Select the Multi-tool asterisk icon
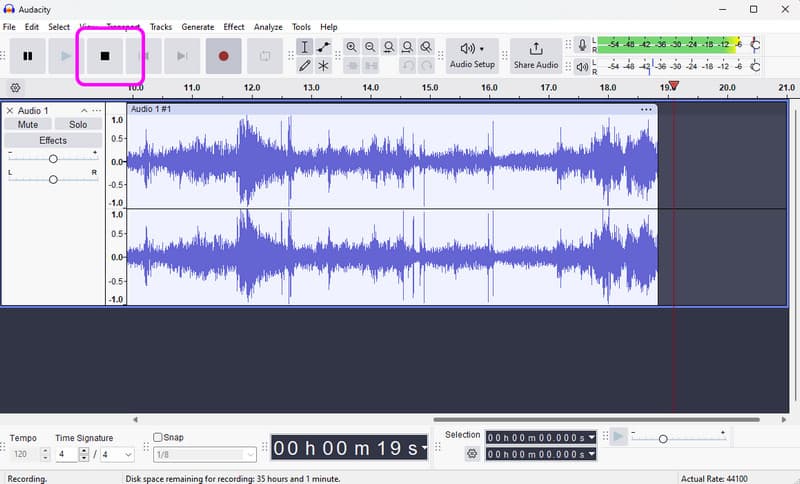The height and width of the screenshot is (484, 800). click(323, 66)
